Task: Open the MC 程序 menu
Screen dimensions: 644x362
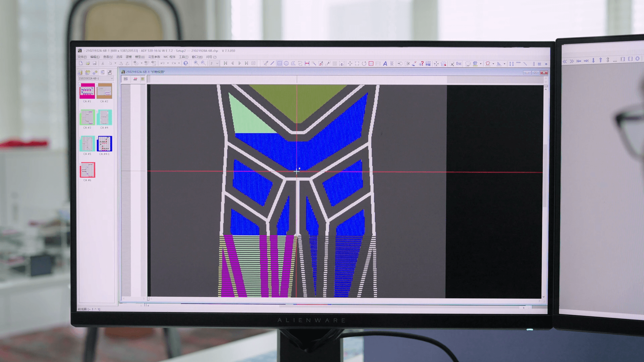Action: 169,57
